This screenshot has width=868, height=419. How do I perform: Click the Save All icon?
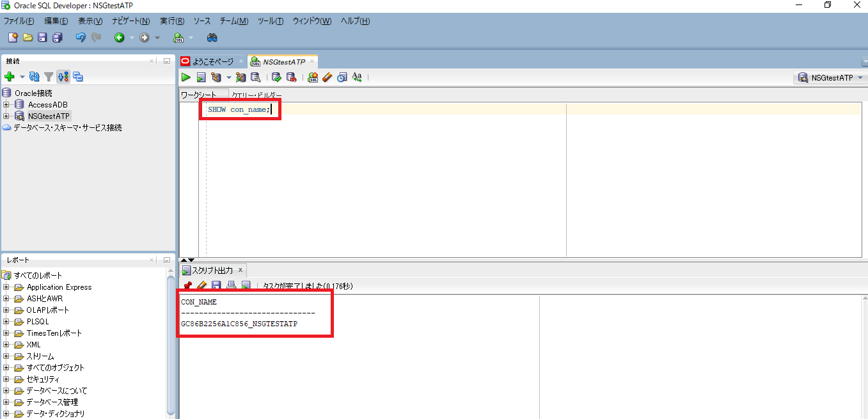(57, 38)
